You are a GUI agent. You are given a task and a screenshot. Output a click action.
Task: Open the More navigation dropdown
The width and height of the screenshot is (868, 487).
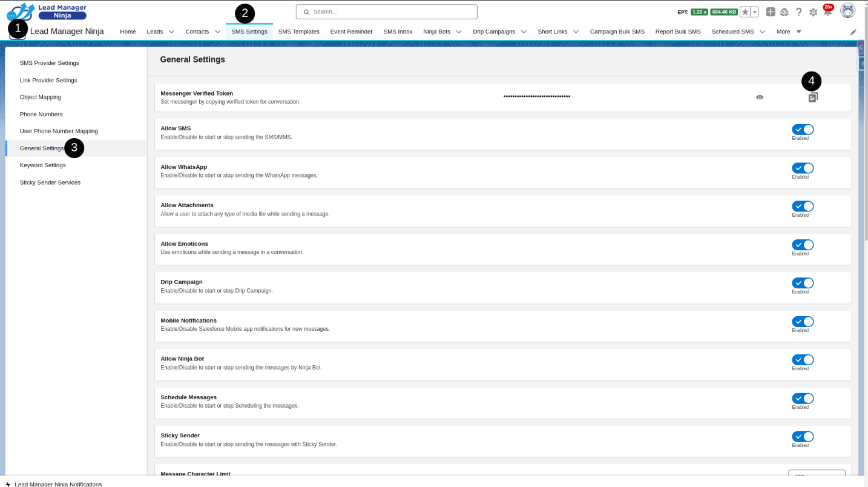(789, 31)
